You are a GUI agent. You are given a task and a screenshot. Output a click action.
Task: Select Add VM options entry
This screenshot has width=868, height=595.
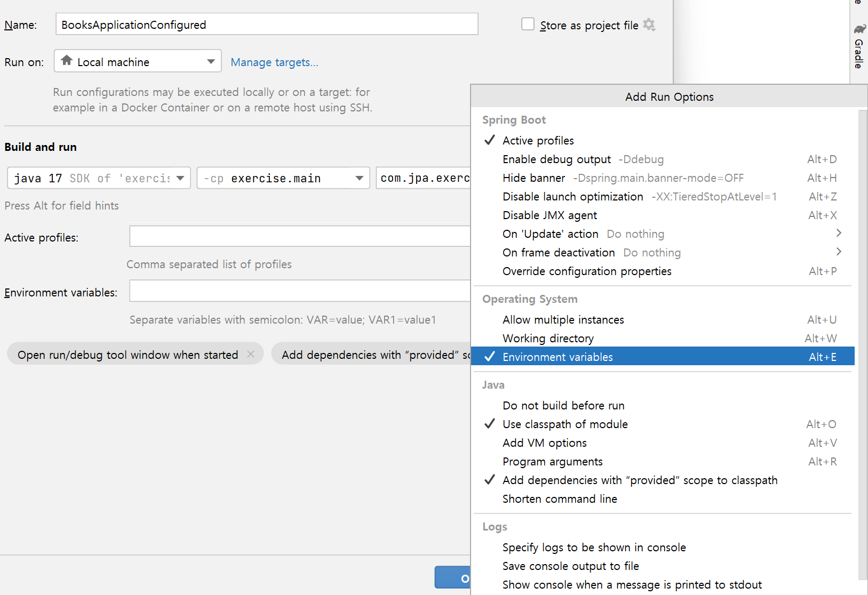pyautogui.click(x=663, y=443)
